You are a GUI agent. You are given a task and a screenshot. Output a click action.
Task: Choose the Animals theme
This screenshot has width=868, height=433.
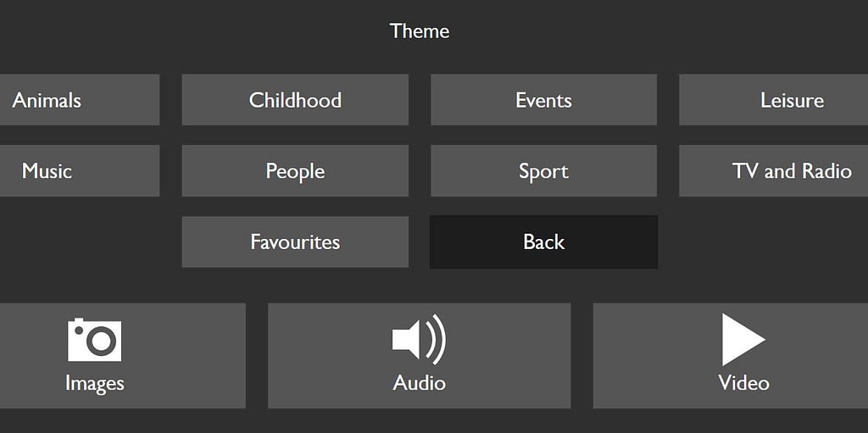(x=80, y=100)
